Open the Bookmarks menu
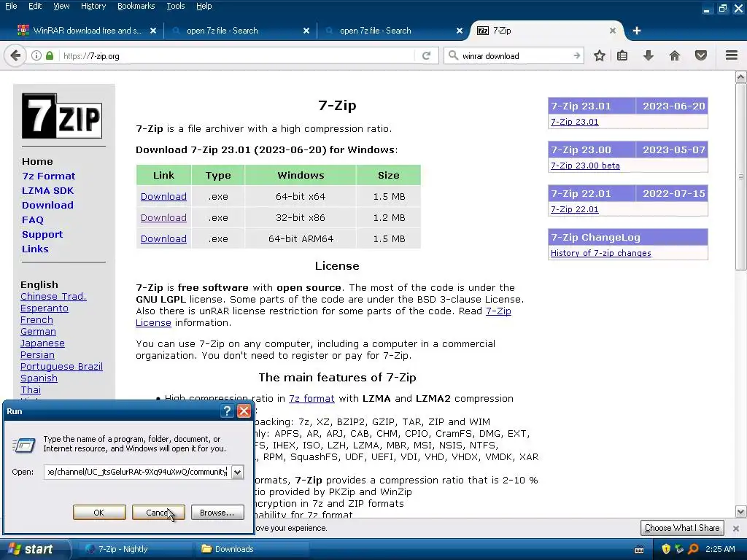This screenshot has width=747, height=560. [x=136, y=6]
